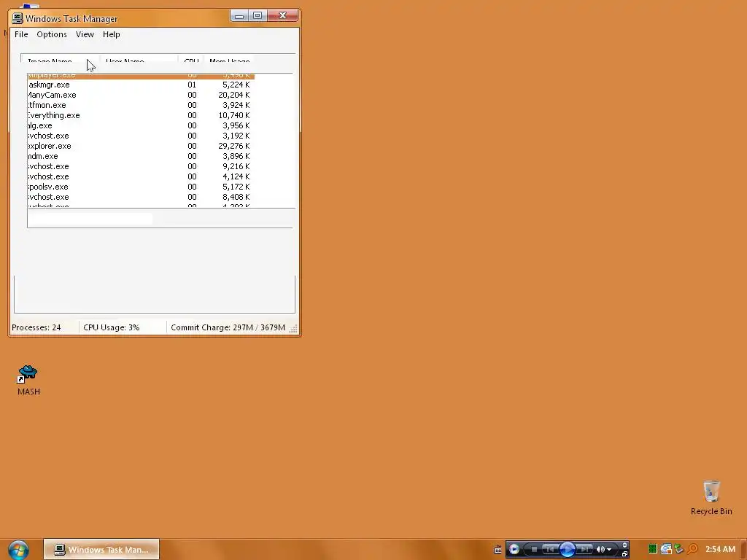
Task: Minimize the Windows Task Manager window
Action: click(239, 16)
